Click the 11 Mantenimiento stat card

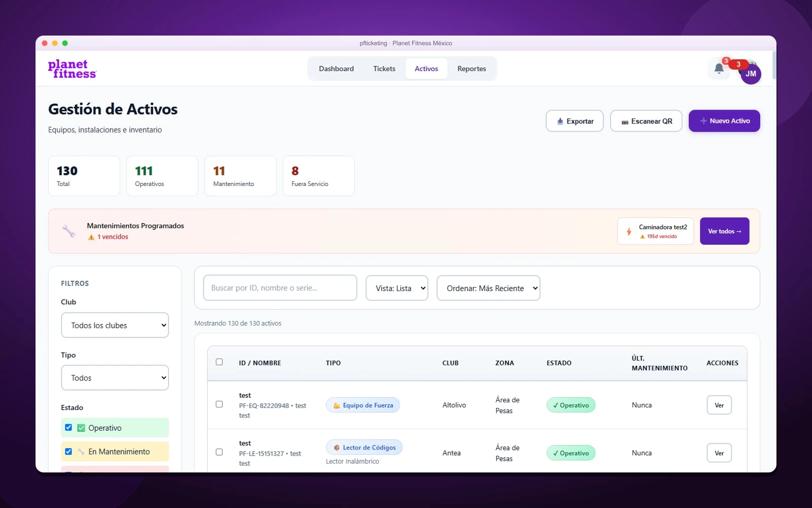241,176
